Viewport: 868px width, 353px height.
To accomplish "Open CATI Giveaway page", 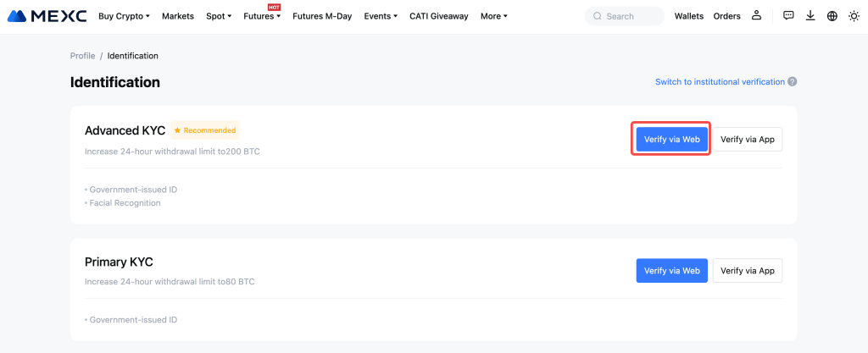I will click(439, 16).
